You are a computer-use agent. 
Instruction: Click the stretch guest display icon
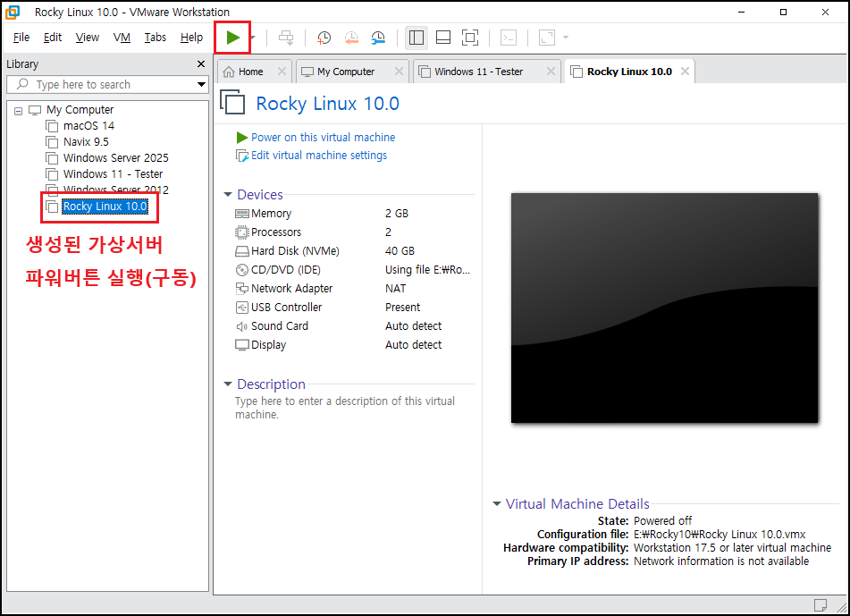click(x=547, y=38)
